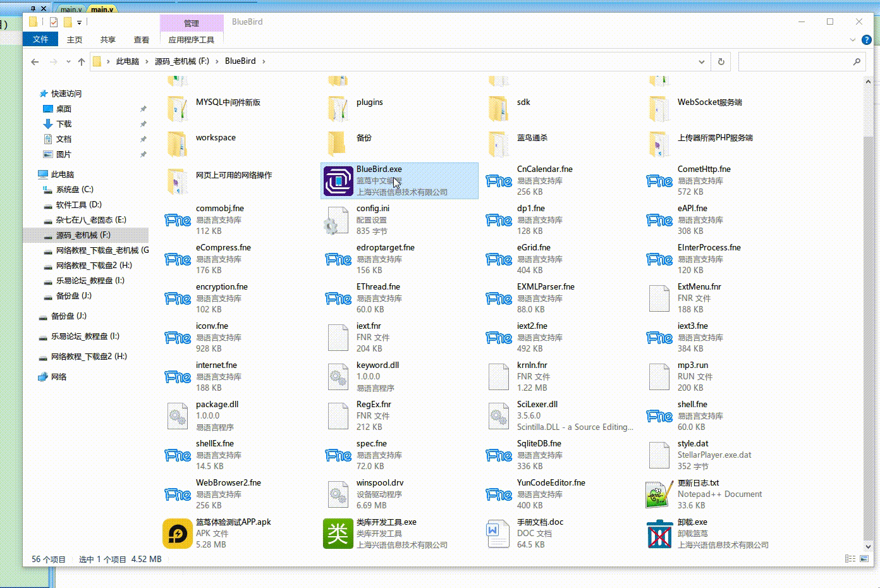Open the address bar history dropdown
The image size is (880, 588).
tap(701, 61)
